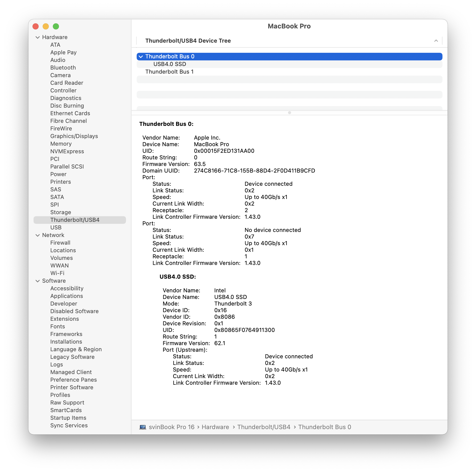Viewport: 476px width, 472px height.
Task: Select USB in the sidebar
Action: click(56, 228)
